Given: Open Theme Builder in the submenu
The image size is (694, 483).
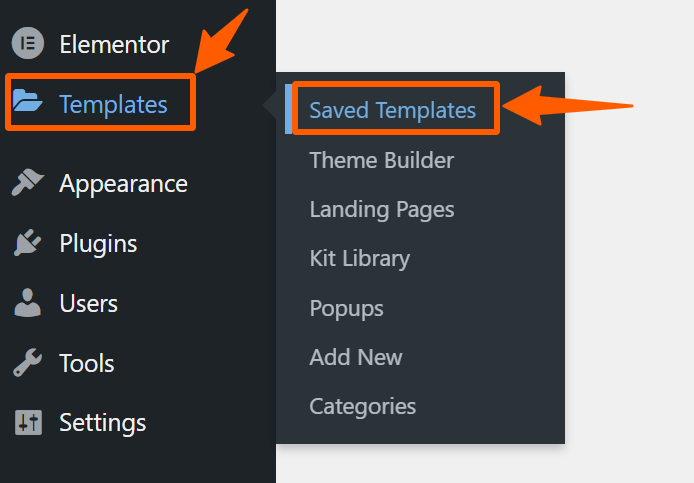Looking at the screenshot, I should tap(382, 160).
